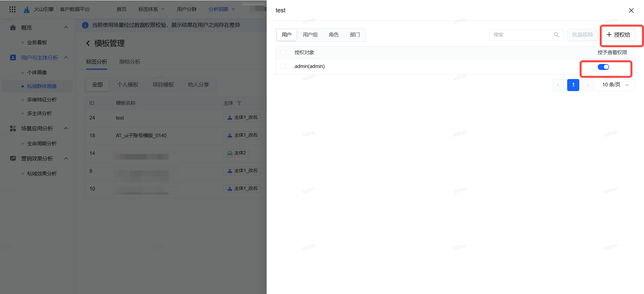Image resolution: width=644 pixels, height=294 pixels.
Task: Open 用户分群 in top navigation
Action: (187, 9)
